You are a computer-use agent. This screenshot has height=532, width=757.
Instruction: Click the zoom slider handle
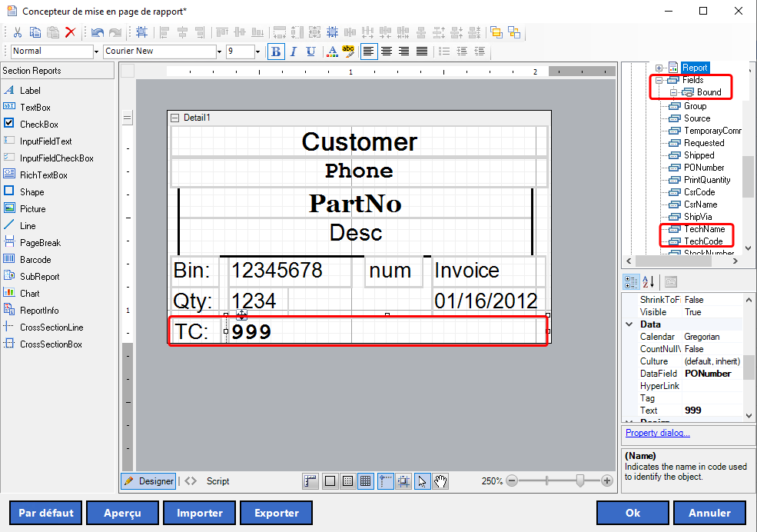point(580,481)
